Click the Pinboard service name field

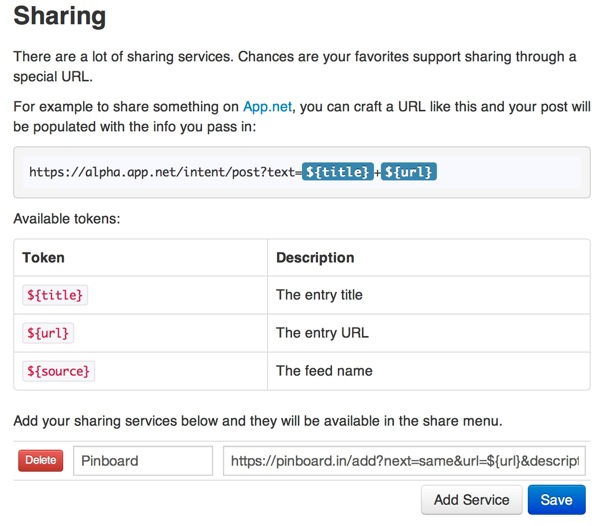pos(143,461)
